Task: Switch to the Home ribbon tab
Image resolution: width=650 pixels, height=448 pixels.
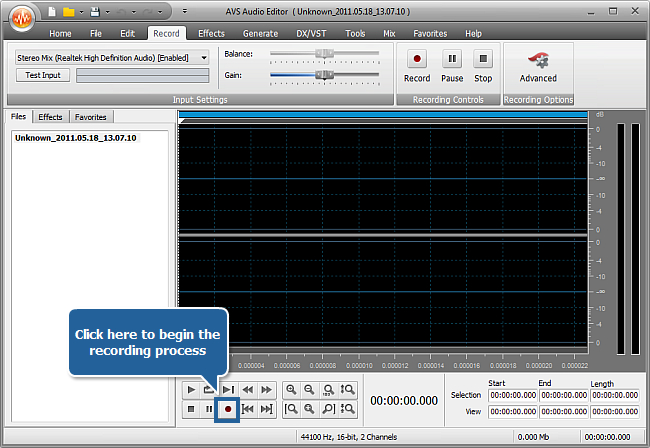Action: pos(60,34)
